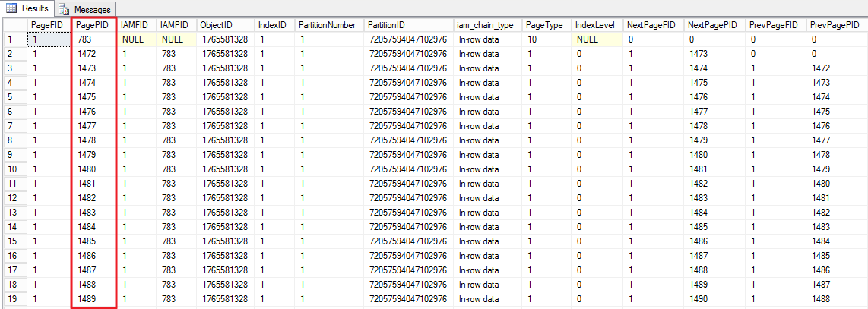The height and width of the screenshot is (309, 868).
Task: Click PagePID cell 1489
Action: coord(93,298)
